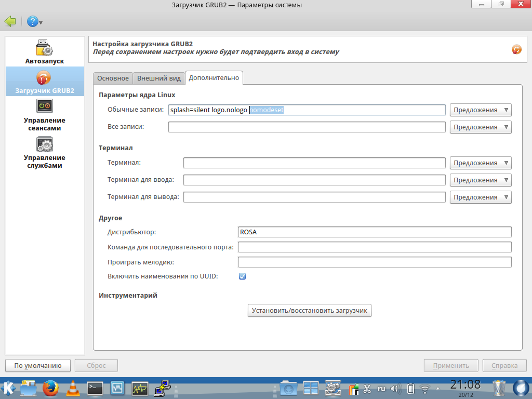Click the window grid taskbar icon
This screenshot has height=399, width=532.
pyautogui.click(x=311, y=389)
